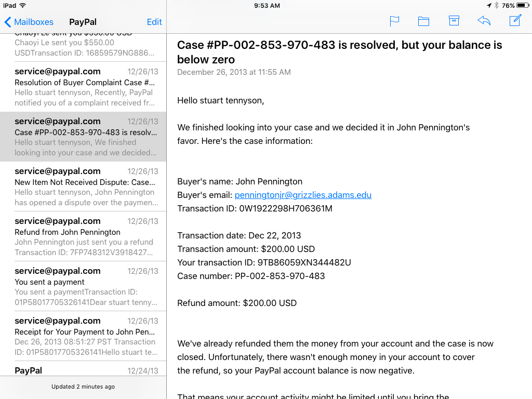
Task: Tap the Refund amount: $200.00 USD line
Action: coord(237,303)
